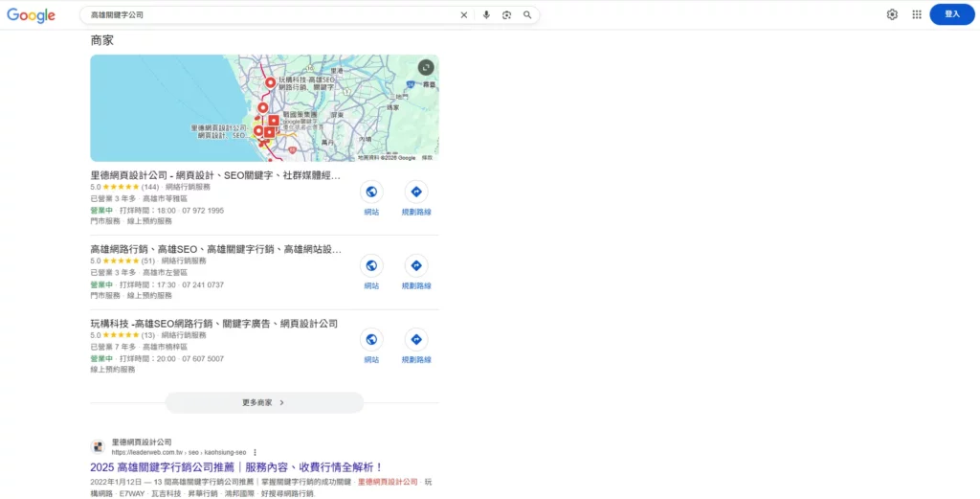Get directions icon for 里德網頁設計公司
980x499 pixels.
[x=416, y=192]
